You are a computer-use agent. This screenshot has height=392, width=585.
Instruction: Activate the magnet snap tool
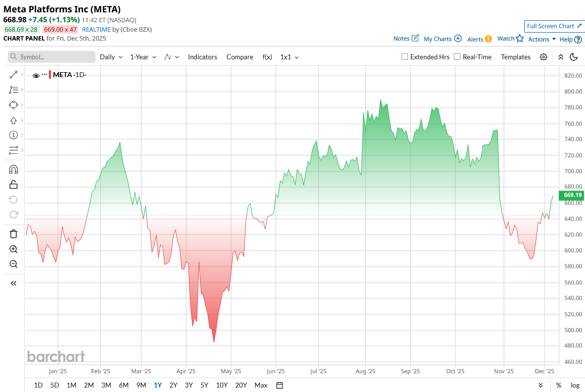(13, 170)
